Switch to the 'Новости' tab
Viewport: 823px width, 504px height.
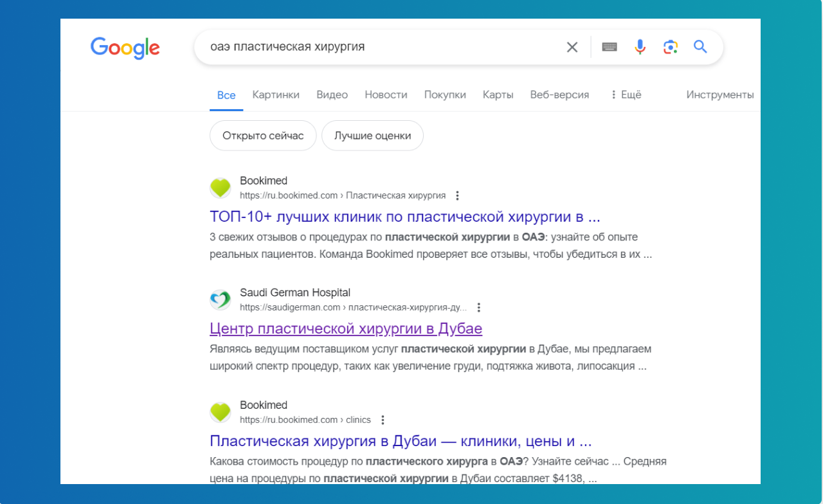click(x=386, y=94)
